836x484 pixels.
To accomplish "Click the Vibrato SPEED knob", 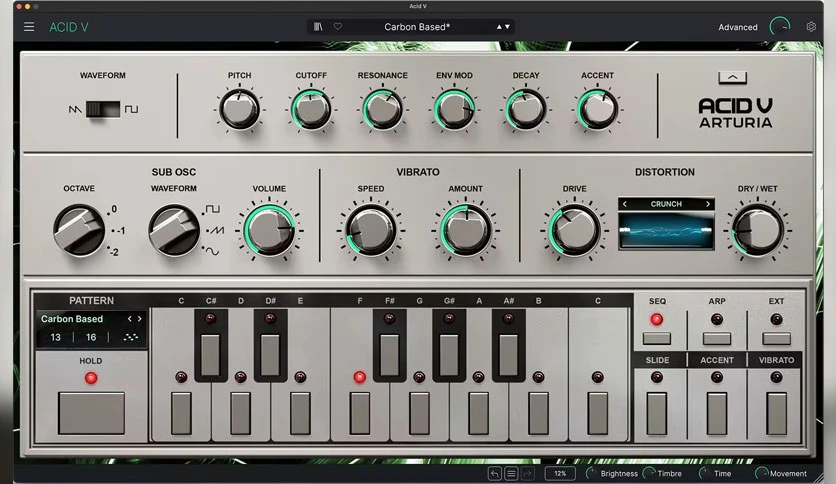I will tap(371, 231).
